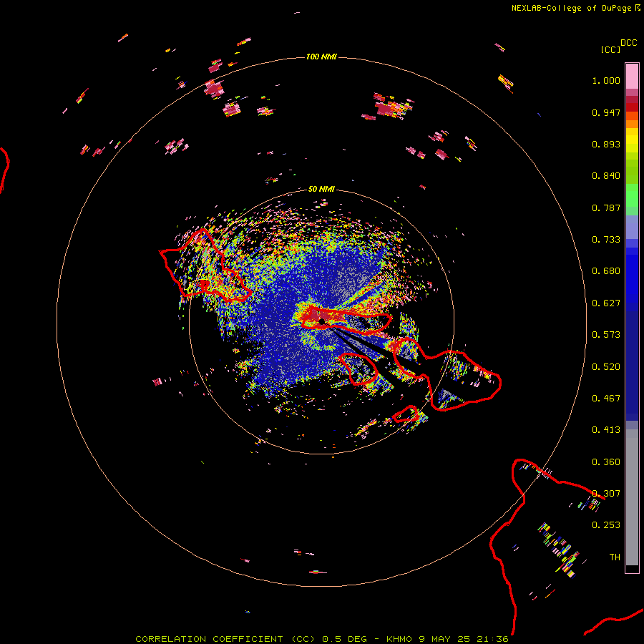Click the 0.680 legend value
Viewport: 644px width, 644px height.
click(606, 271)
